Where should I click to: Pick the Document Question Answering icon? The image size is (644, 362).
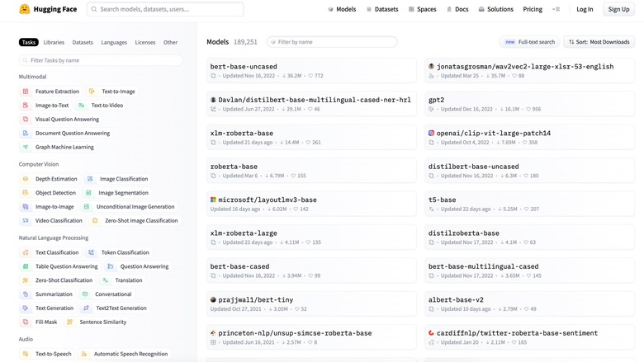point(26,134)
